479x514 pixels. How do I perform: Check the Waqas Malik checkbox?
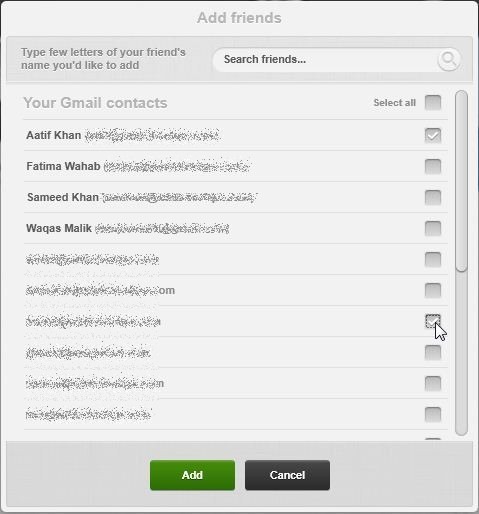433,228
